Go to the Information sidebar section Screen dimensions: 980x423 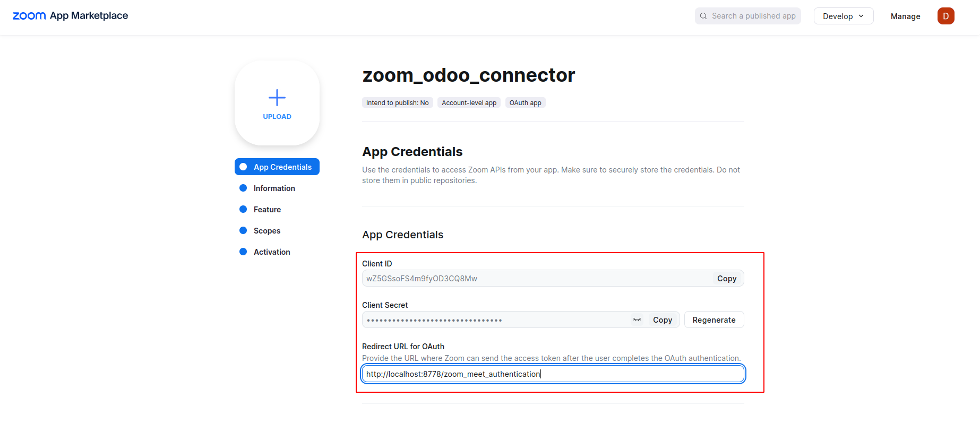coord(274,188)
